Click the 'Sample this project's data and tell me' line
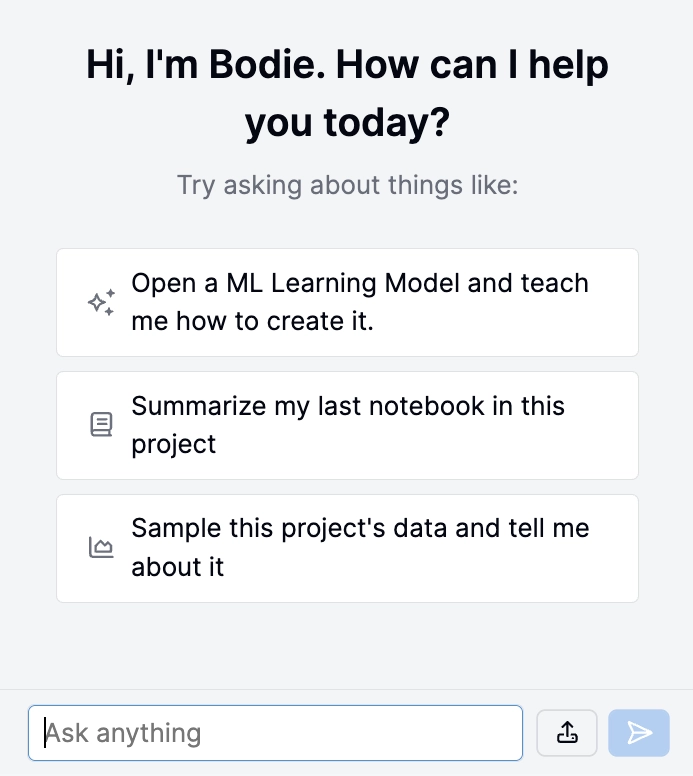 click(x=360, y=529)
